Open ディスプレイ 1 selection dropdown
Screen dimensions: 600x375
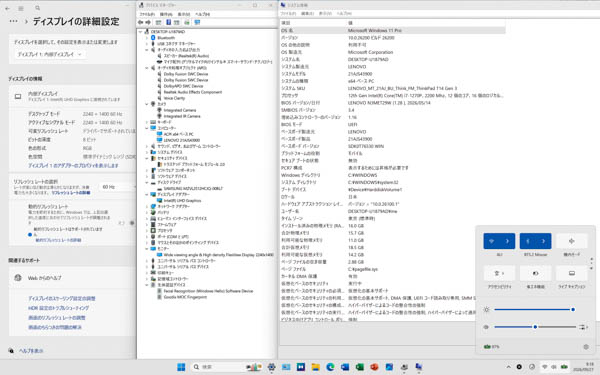click(49, 54)
